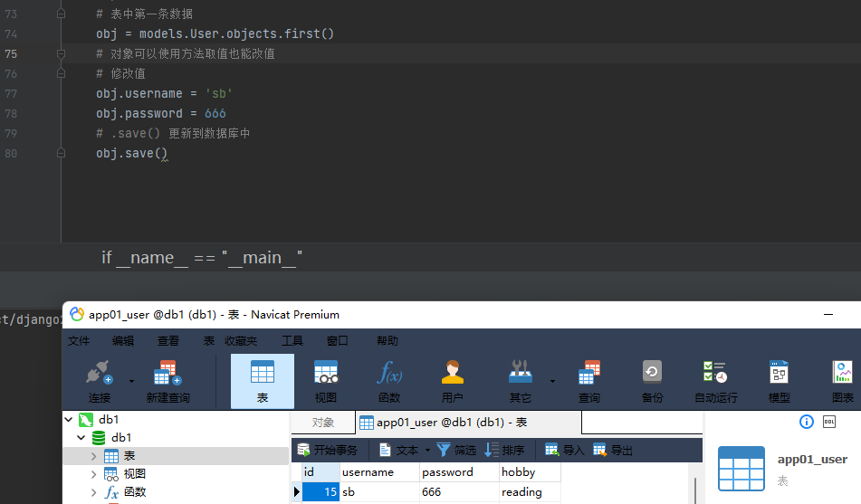Click the 新建查询 new query icon
Image resolution: width=861 pixels, height=504 pixels.
click(x=168, y=381)
